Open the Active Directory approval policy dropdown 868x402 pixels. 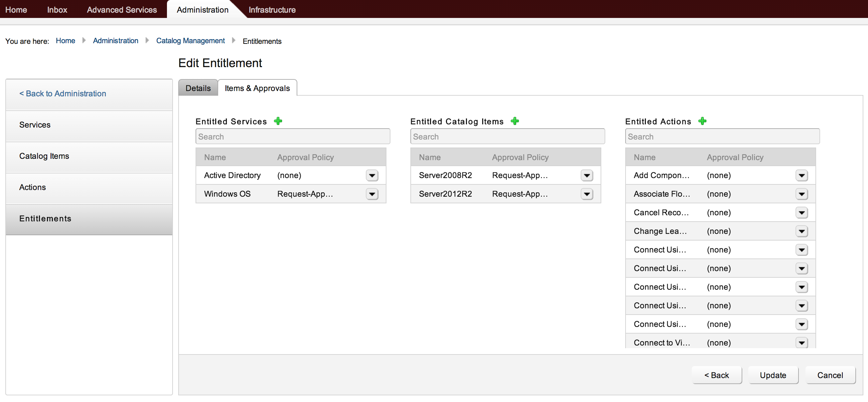372,175
